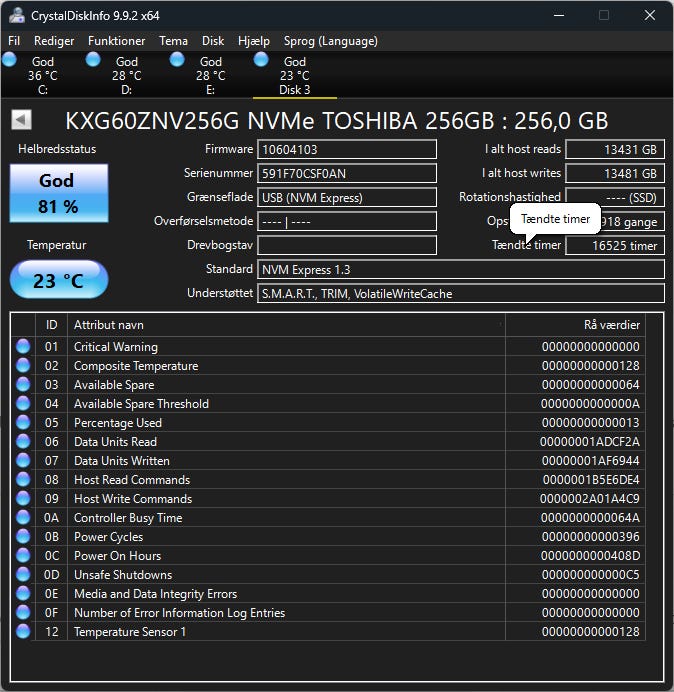Click the Temperature Sensor 1 attribute name
674x692 pixels.
[x=130, y=632]
